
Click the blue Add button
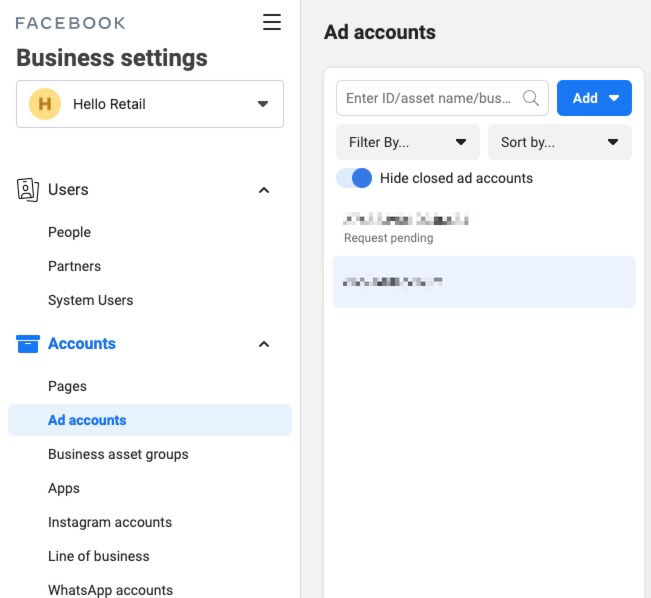click(593, 98)
